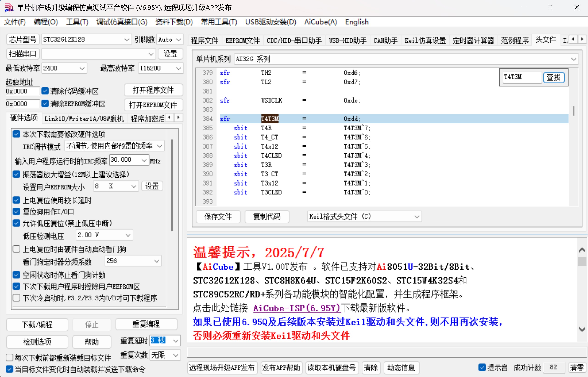588x377 pixels.
Task: Click header code view vertical scrollbar thumb
Action: (x=574, y=111)
